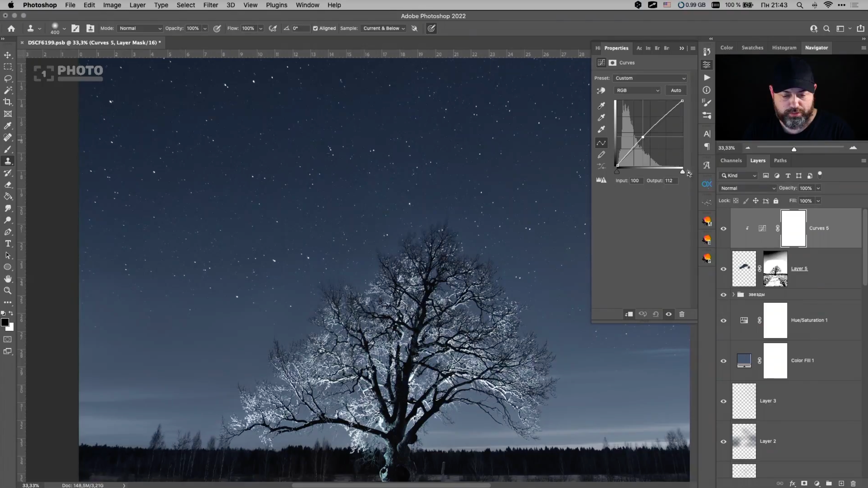
Task: Choose the Hand tool
Action: 8,279
